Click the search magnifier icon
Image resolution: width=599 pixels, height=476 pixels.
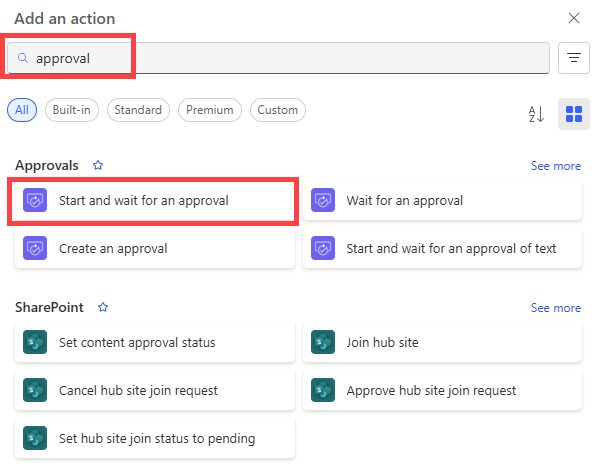pos(23,58)
